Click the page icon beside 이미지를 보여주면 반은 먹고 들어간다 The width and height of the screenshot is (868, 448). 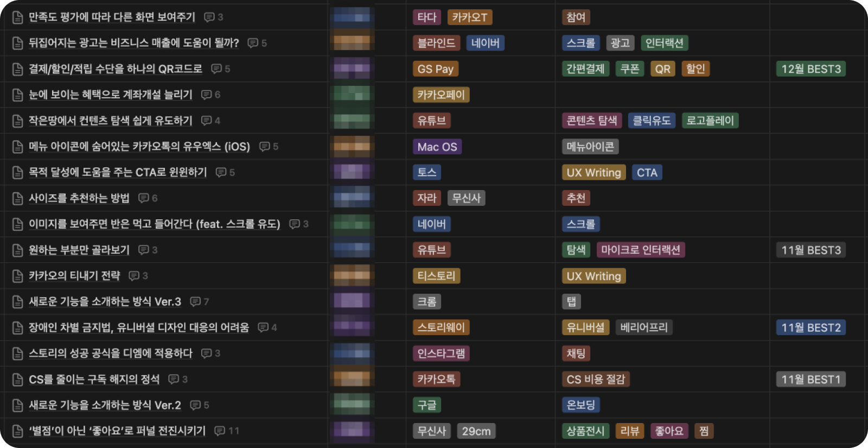pos(17,224)
